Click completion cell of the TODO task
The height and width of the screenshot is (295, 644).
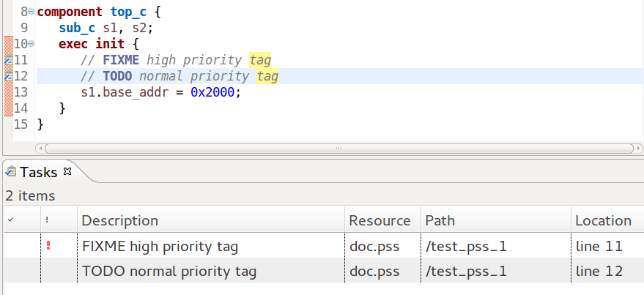(23, 271)
